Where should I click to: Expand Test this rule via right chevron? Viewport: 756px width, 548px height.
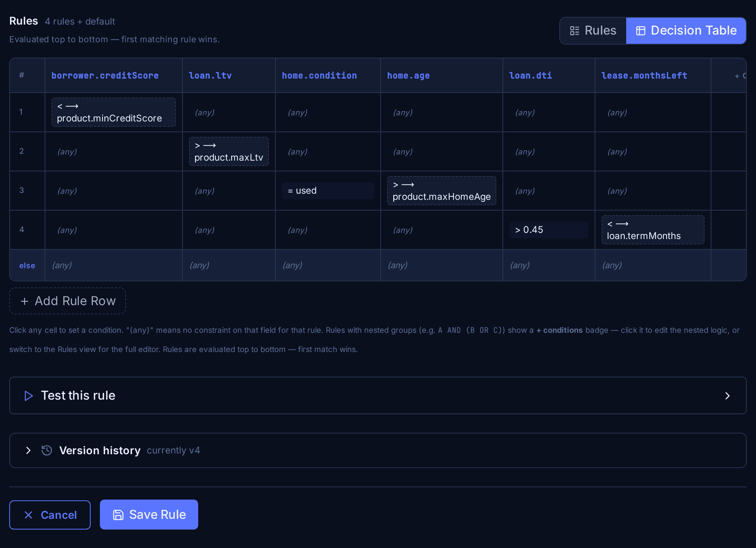coord(727,396)
